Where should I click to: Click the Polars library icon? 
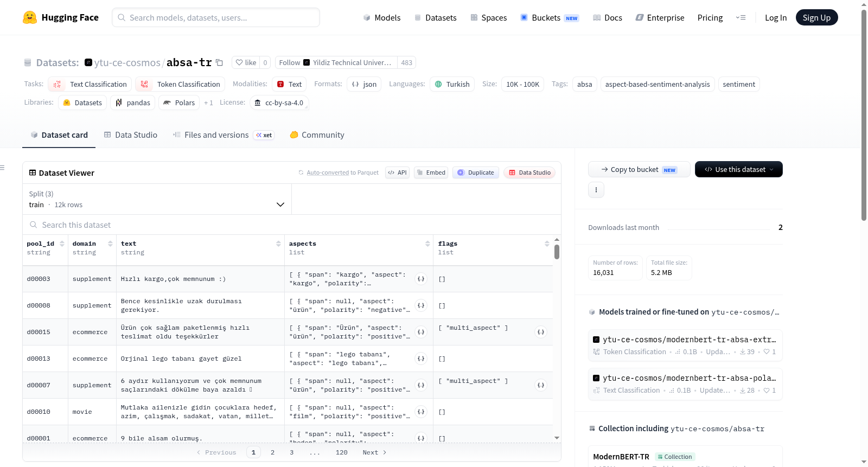(x=167, y=103)
